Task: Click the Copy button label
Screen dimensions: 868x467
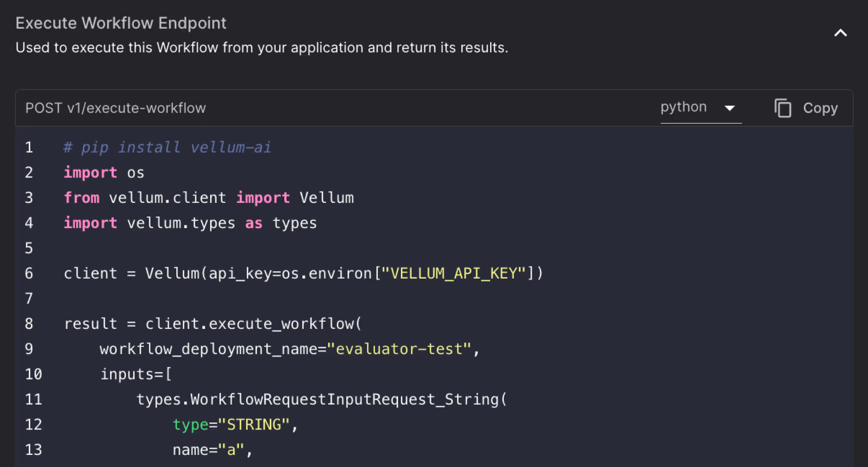Action: [820, 108]
